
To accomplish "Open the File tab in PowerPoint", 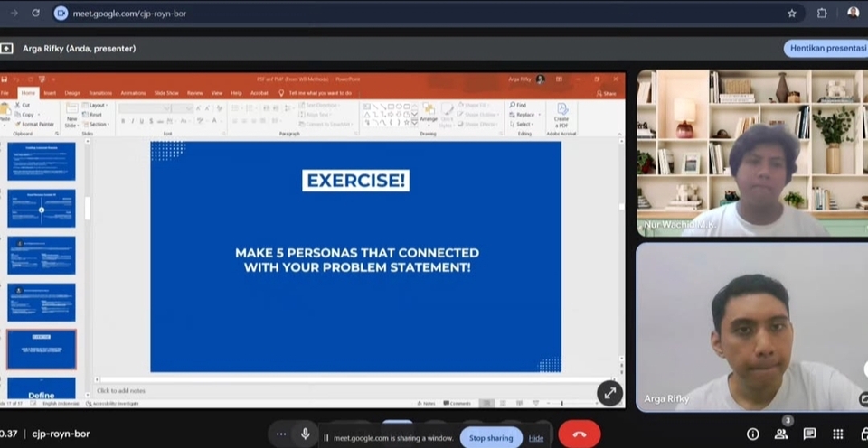I will (5, 93).
